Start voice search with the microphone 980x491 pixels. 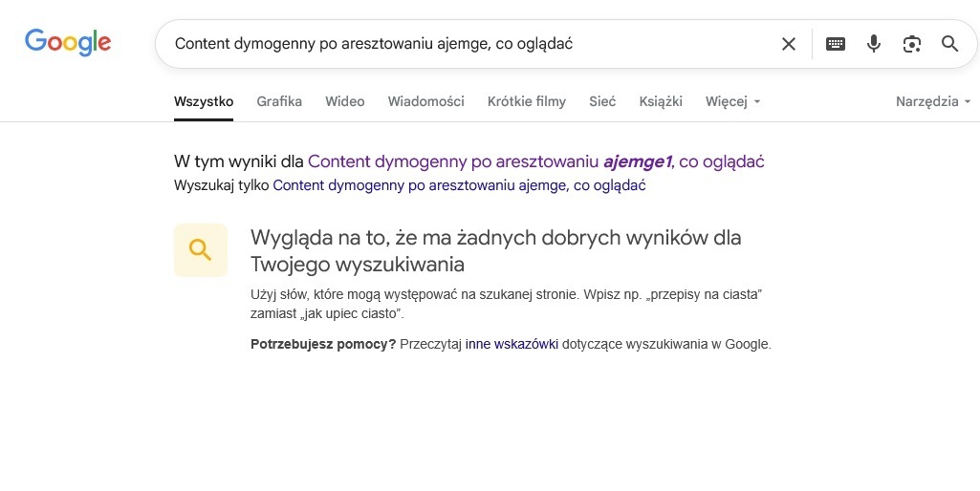(x=874, y=44)
